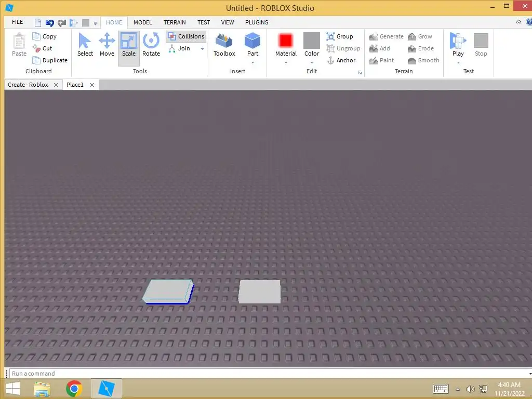Open the quick access customize dropdown
Image resolution: width=532 pixels, height=399 pixels.
[x=96, y=23]
